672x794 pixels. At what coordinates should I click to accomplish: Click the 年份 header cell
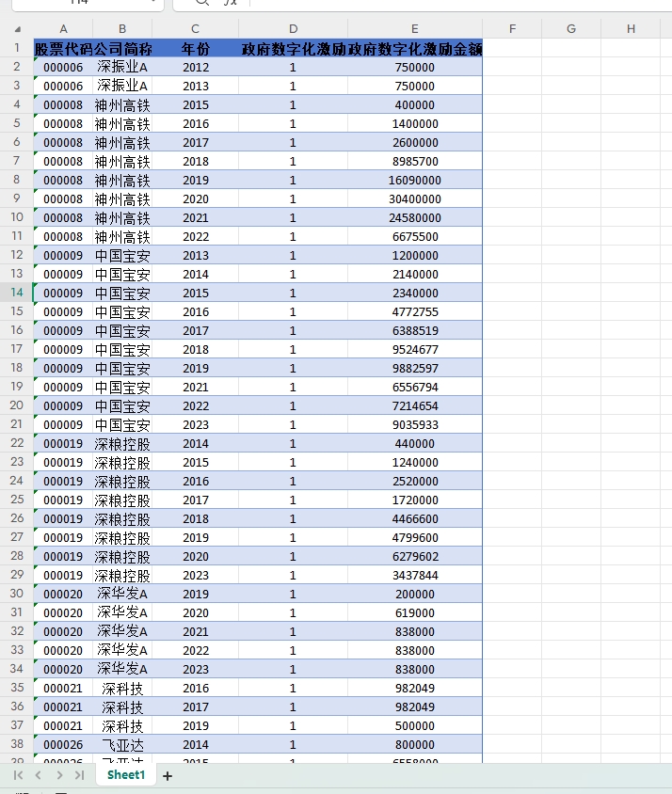[x=195, y=49]
